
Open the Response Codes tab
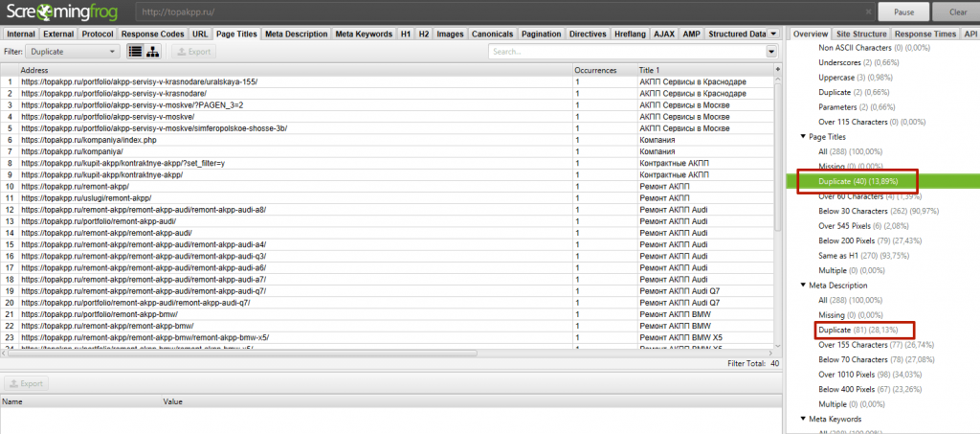pyautogui.click(x=153, y=34)
